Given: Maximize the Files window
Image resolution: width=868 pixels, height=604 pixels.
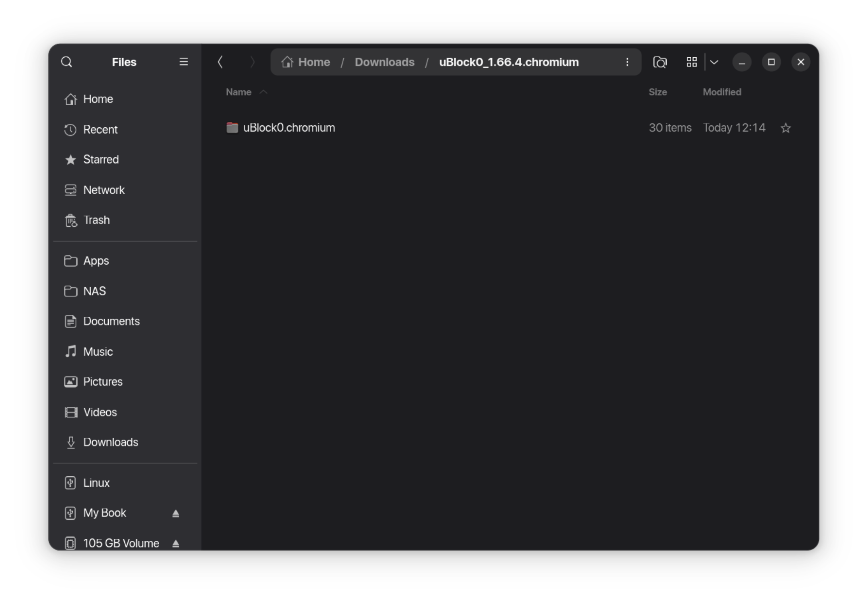Looking at the screenshot, I should (x=771, y=62).
